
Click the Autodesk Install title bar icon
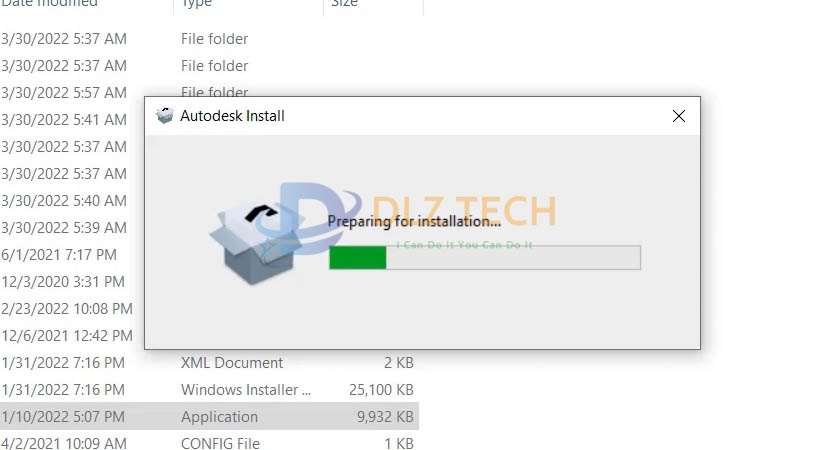(164, 116)
